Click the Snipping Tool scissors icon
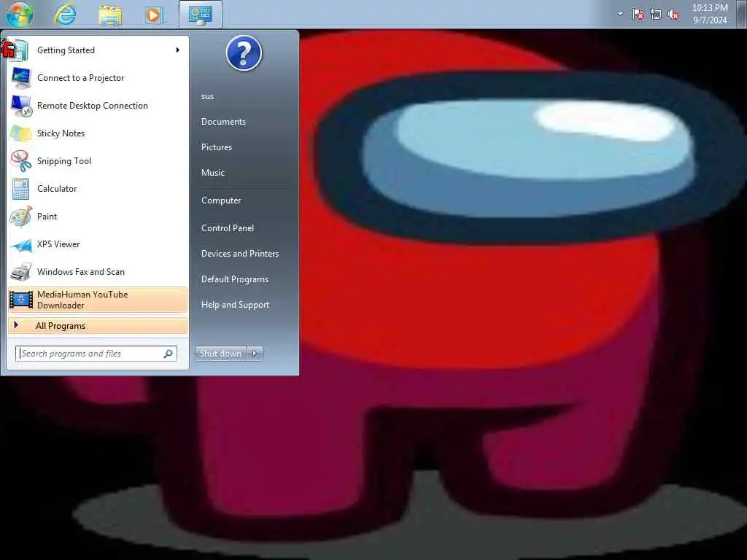The height and width of the screenshot is (560, 747). pyautogui.click(x=21, y=161)
